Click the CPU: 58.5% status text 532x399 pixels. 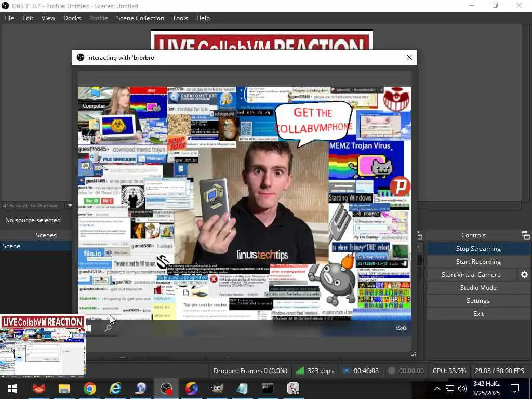pos(449,371)
